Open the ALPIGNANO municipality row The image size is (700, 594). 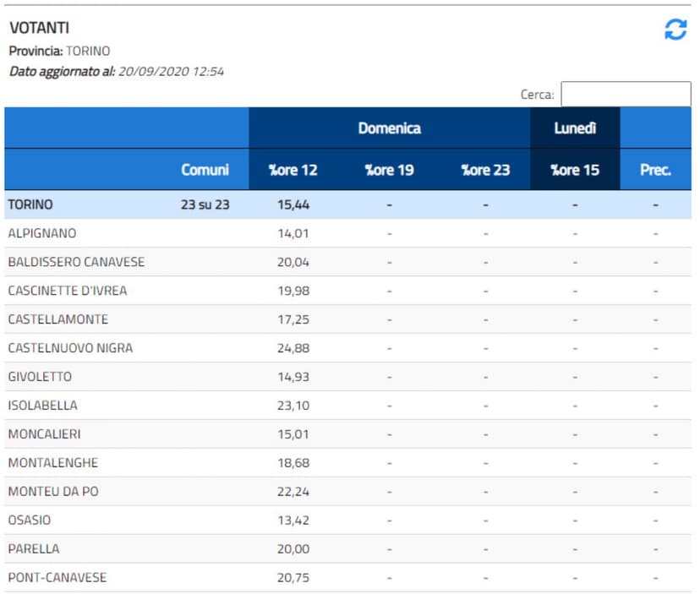[41, 233]
